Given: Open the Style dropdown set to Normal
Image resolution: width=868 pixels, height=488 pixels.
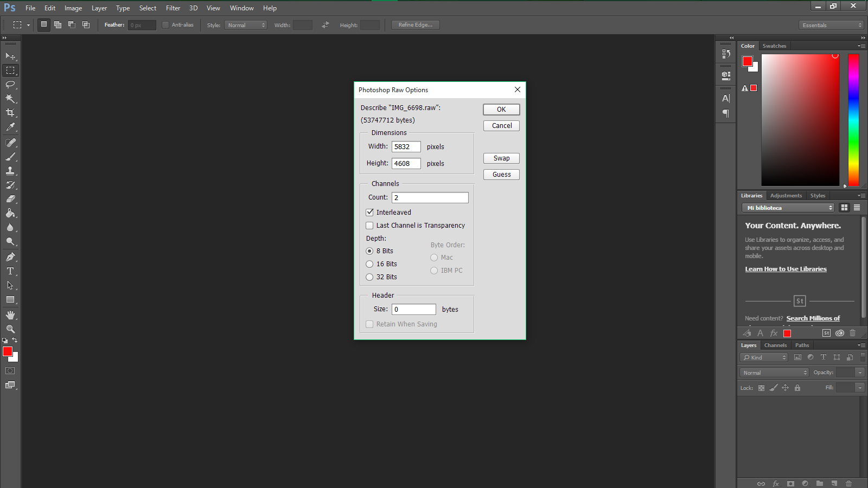Looking at the screenshot, I should pos(246,25).
